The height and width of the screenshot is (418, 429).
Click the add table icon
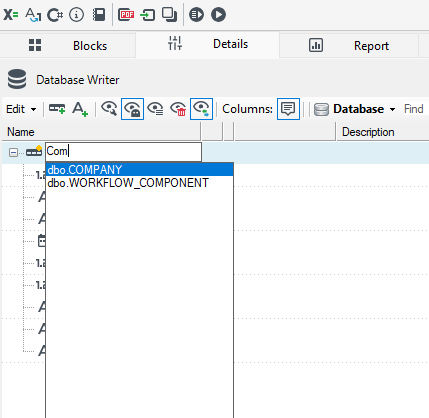pyautogui.click(x=57, y=109)
